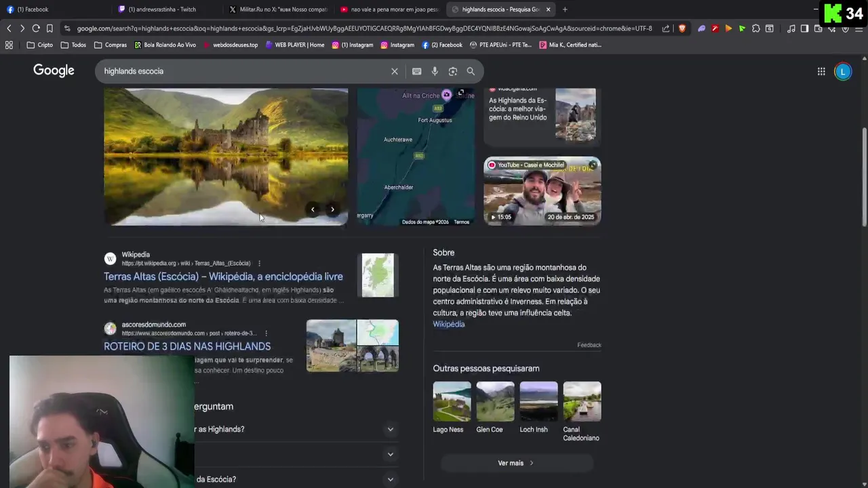Open the webdosdeuses.top bookmark
The width and height of the screenshot is (868, 488).
pos(230,45)
